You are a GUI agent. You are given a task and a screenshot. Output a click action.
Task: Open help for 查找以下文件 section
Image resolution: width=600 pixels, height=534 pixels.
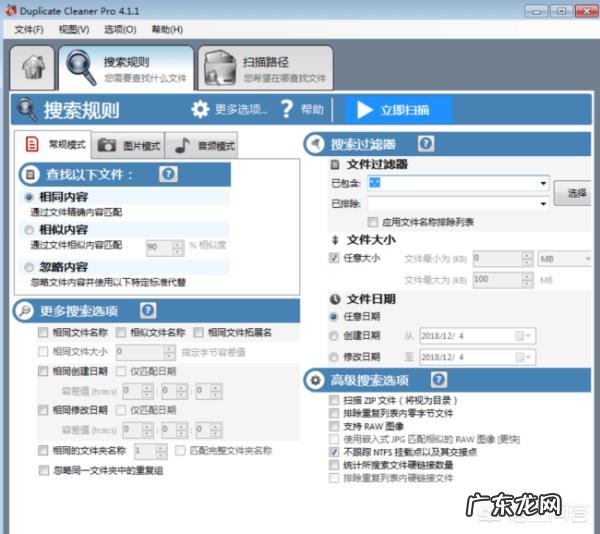168,174
